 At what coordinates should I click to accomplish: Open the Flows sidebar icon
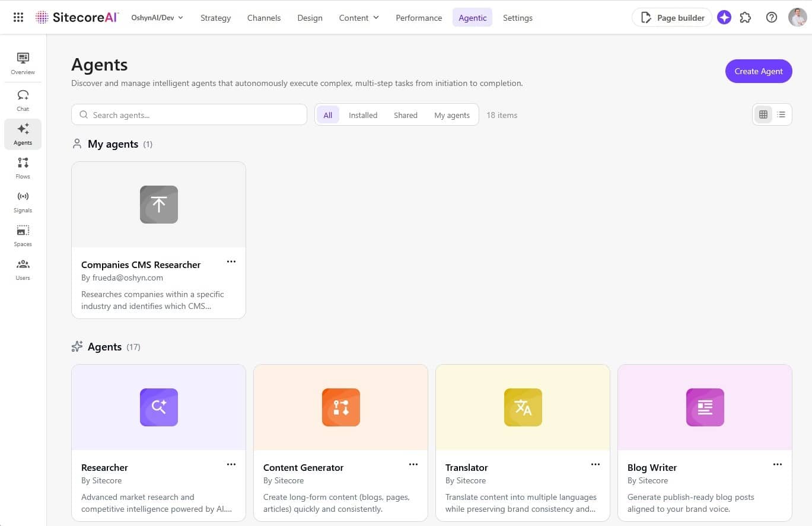coord(23,168)
